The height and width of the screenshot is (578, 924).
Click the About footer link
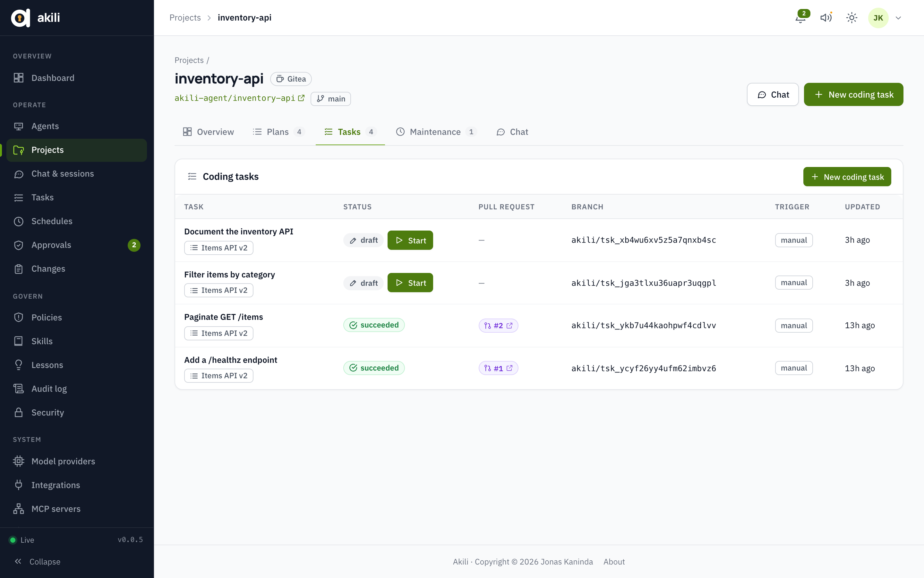[614, 562]
